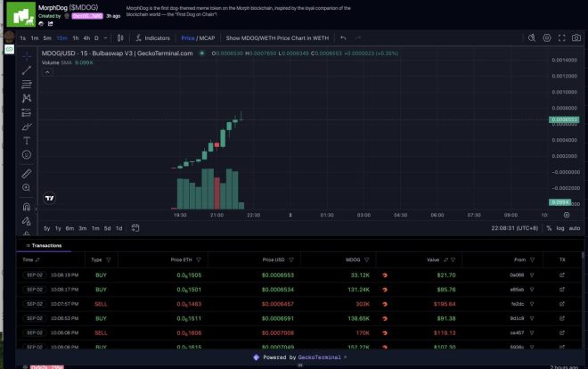This screenshot has height=369, width=588.
Task: Open the time axis settings icon
Action: tap(567, 215)
